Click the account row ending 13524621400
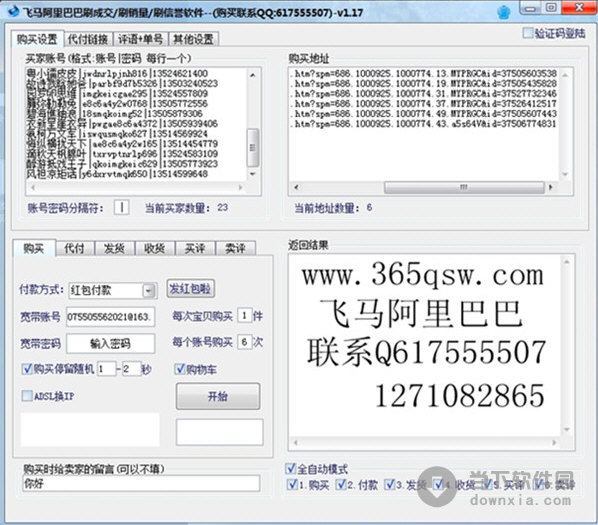598x525 pixels. coord(117,73)
